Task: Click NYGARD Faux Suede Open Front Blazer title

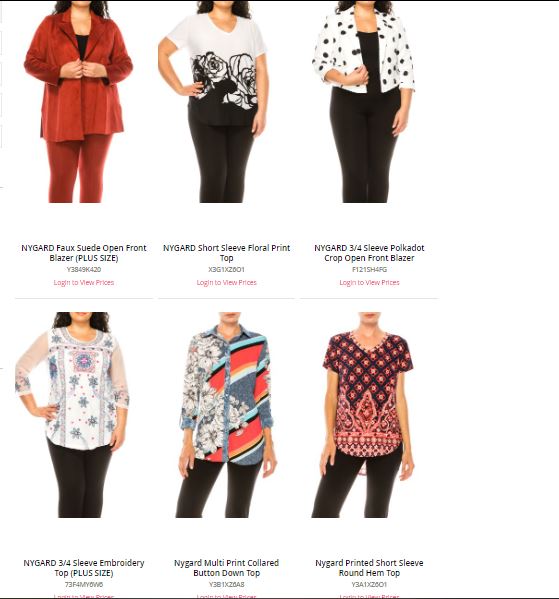Action: coord(84,253)
